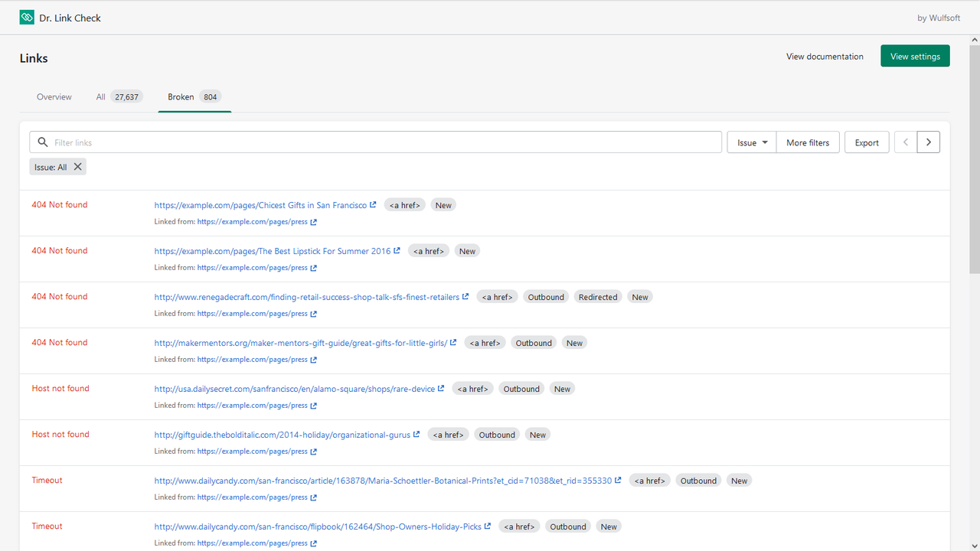The image size is (980, 551).
Task: Click the View settings button
Action: (915, 55)
